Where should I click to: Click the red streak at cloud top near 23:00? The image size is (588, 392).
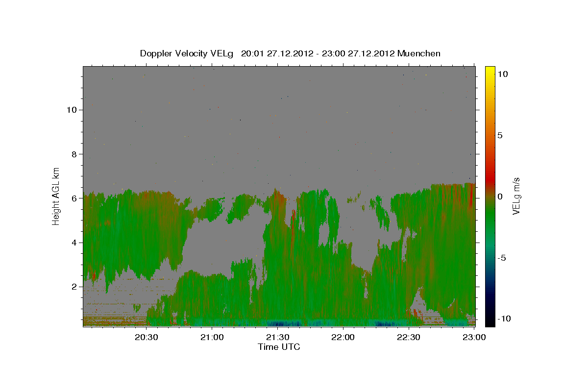coord(470,196)
